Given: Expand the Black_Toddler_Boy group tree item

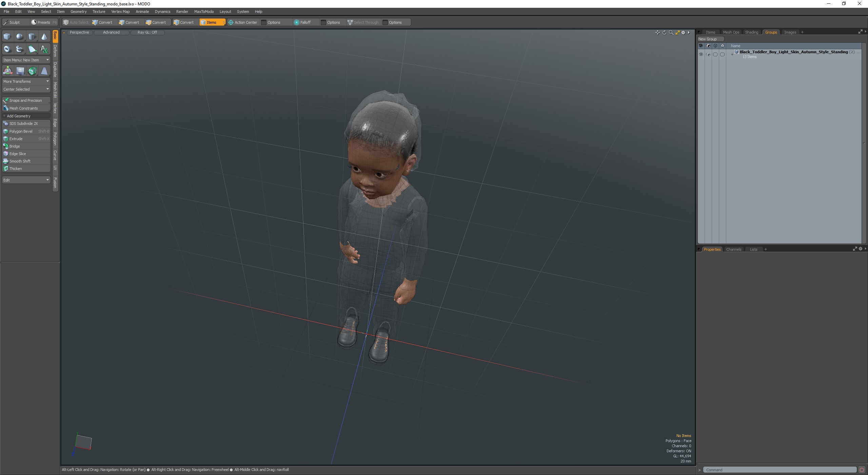Looking at the screenshot, I should point(732,54).
